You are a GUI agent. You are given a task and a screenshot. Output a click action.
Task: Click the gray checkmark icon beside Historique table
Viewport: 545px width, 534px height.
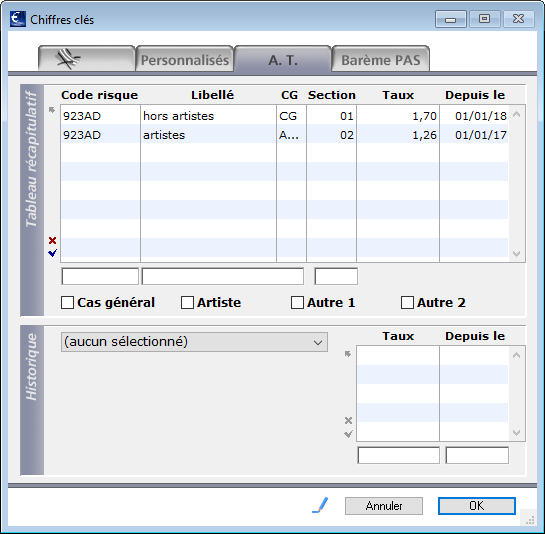pyautogui.click(x=348, y=434)
